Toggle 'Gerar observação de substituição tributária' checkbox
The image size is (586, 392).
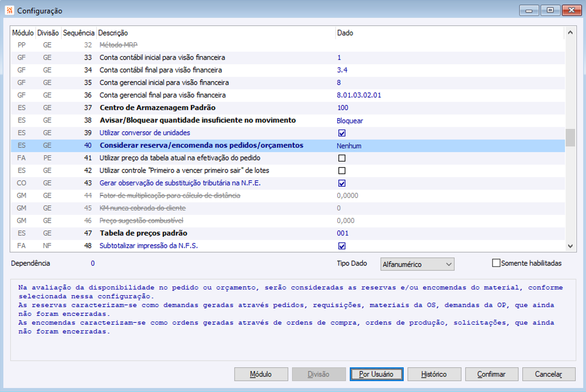[x=342, y=183]
